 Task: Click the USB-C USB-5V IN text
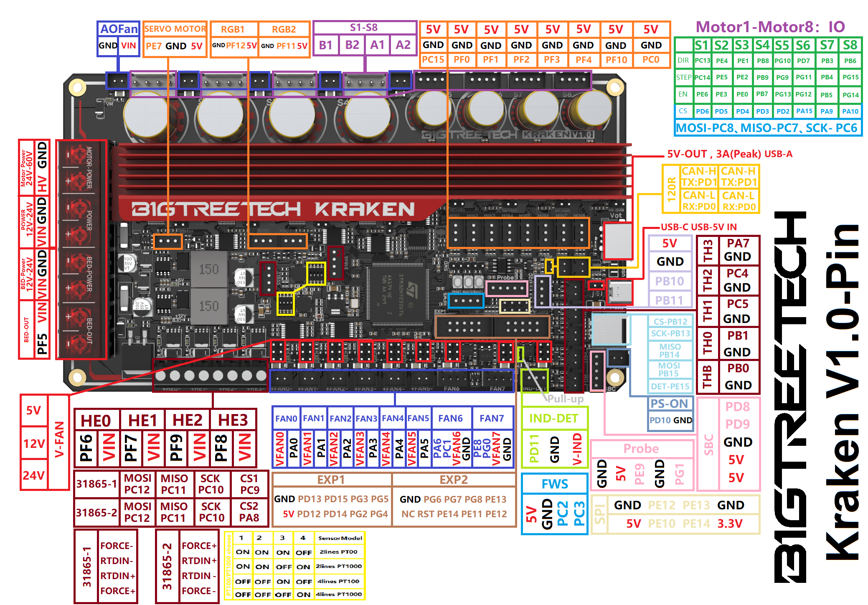click(698, 227)
